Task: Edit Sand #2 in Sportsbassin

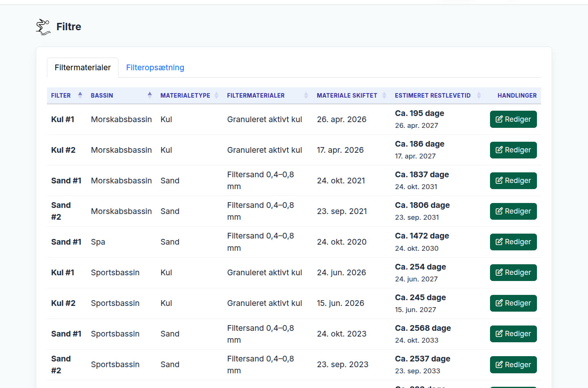Action: [513, 365]
